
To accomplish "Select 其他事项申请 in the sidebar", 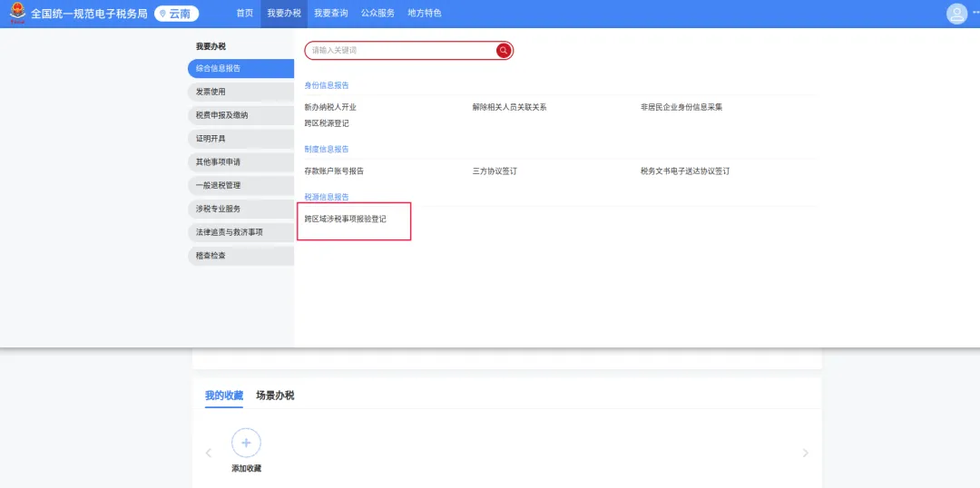I will tap(240, 161).
